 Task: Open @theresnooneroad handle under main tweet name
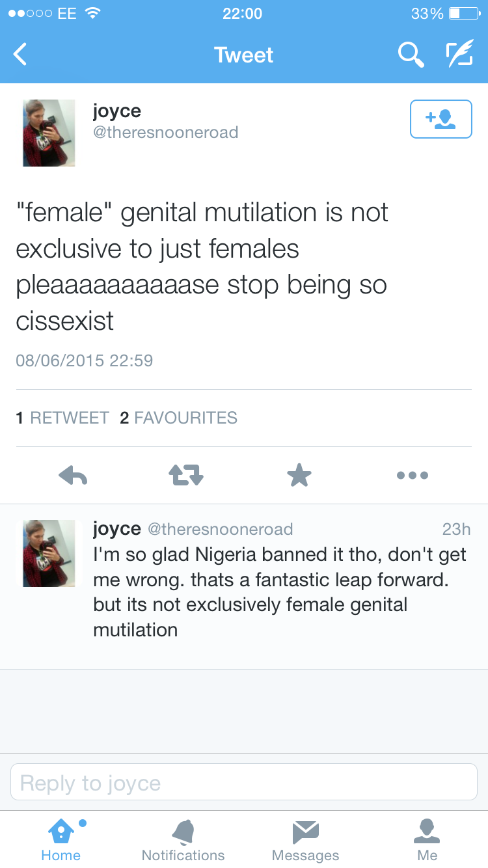pos(166,133)
